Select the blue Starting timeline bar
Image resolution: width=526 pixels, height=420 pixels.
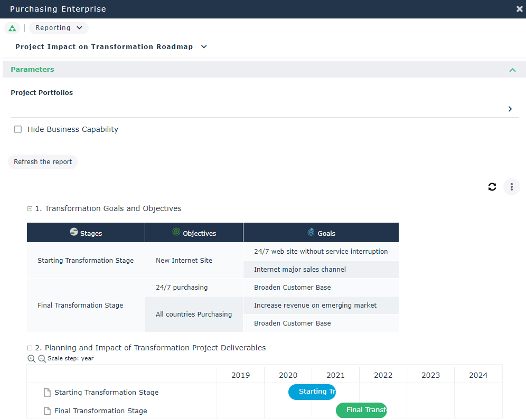312,392
